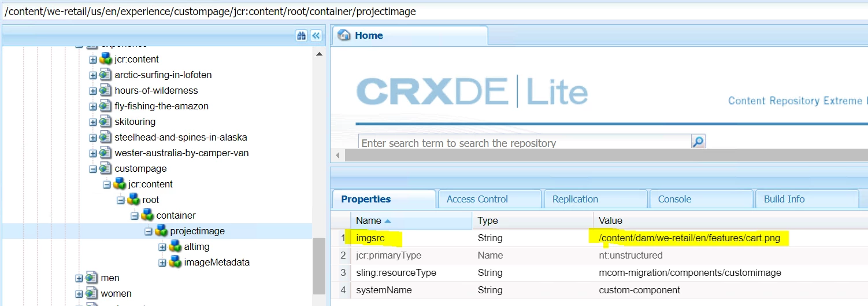The height and width of the screenshot is (306, 868).
Task: Click the Value column header
Action: click(x=730, y=220)
